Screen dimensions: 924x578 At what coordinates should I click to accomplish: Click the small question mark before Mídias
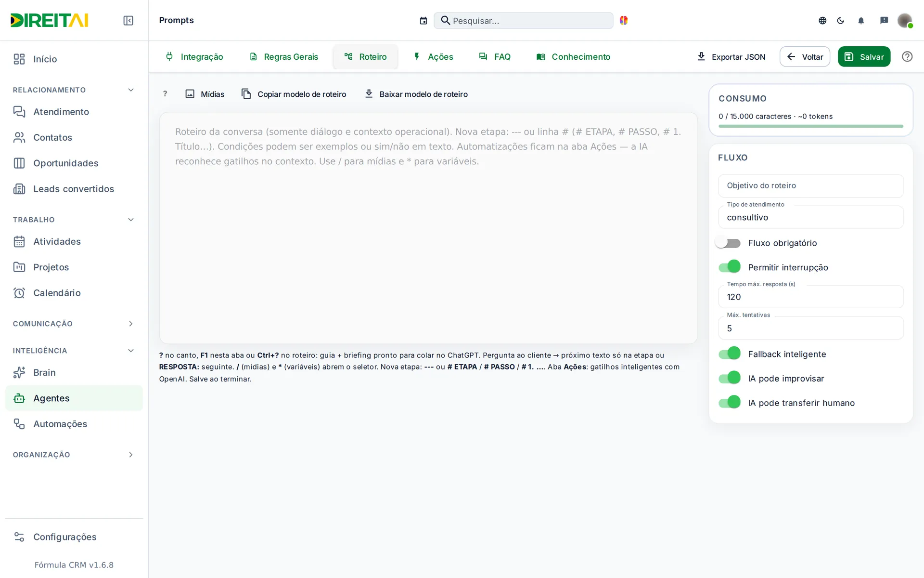pos(165,94)
